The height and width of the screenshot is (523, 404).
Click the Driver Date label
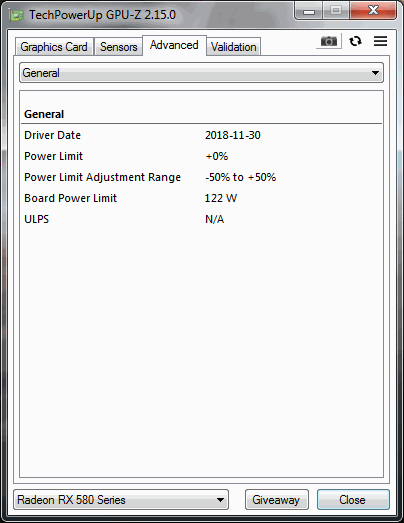tap(52, 135)
